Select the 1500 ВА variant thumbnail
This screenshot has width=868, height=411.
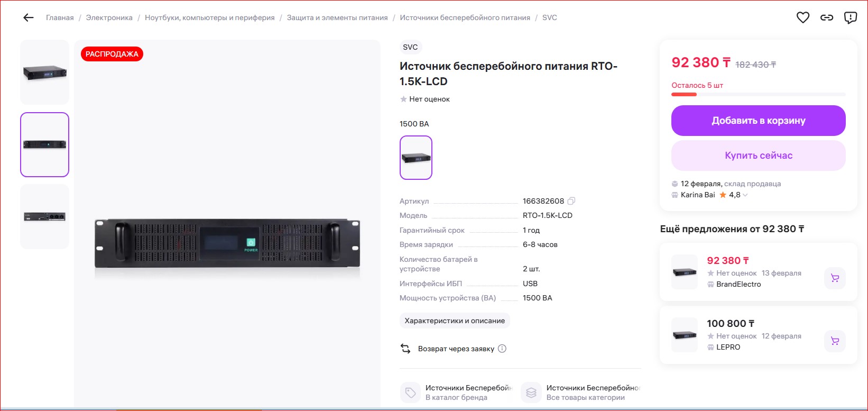(x=416, y=158)
